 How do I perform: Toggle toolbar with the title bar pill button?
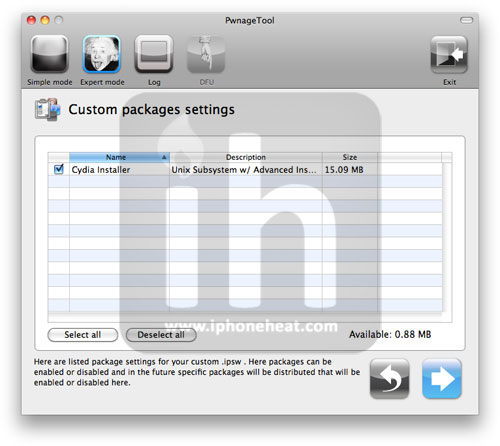pos(466,20)
